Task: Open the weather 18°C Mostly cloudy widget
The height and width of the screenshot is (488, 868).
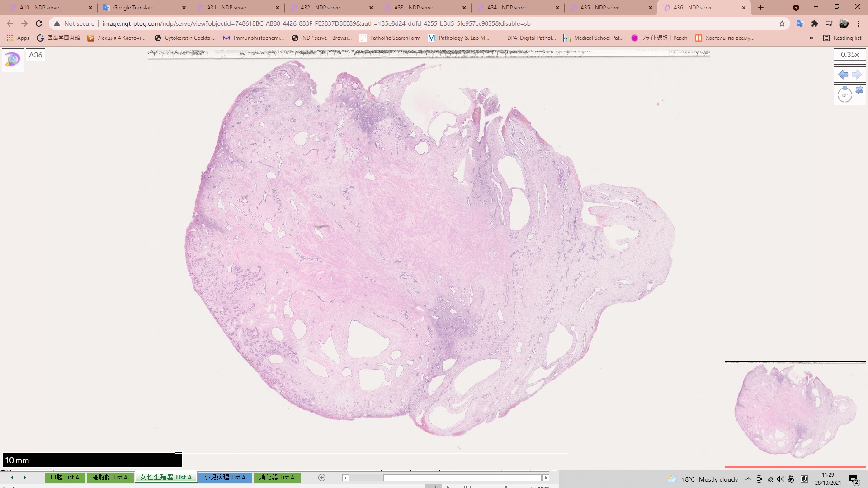Action: point(703,479)
